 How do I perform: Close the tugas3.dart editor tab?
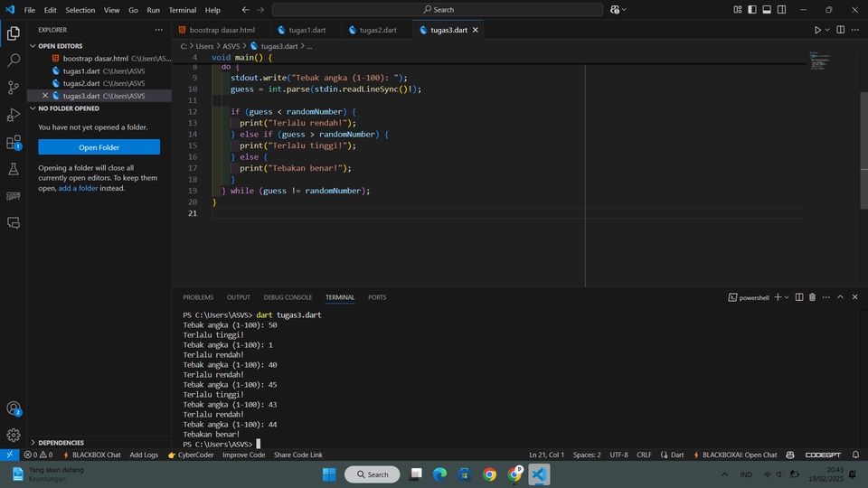475,30
